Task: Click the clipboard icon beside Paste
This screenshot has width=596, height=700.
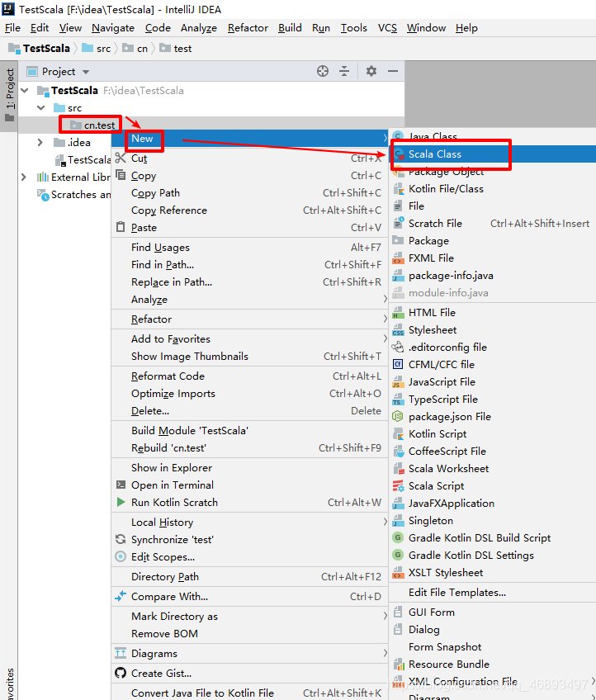Action: [x=121, y=227]
